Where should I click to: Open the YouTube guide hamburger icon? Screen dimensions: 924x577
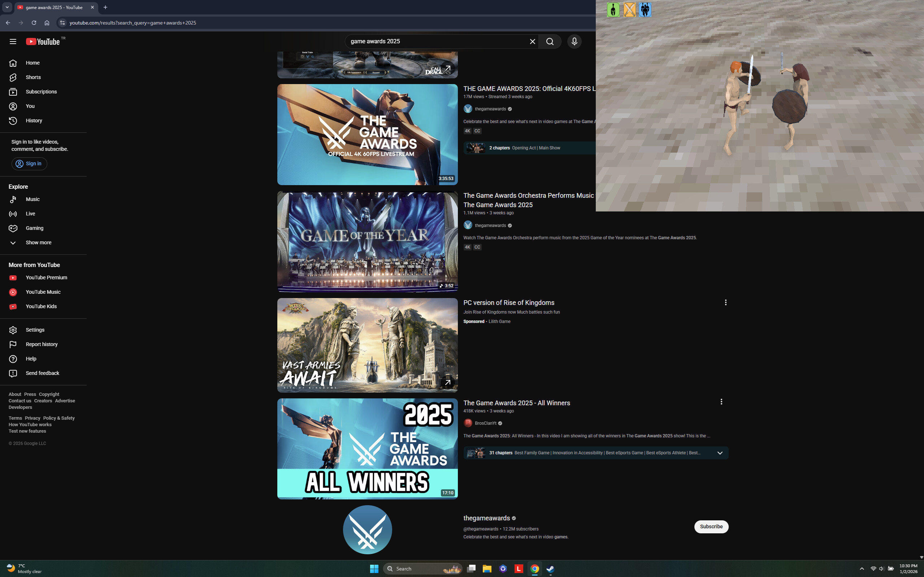(13, 41)
